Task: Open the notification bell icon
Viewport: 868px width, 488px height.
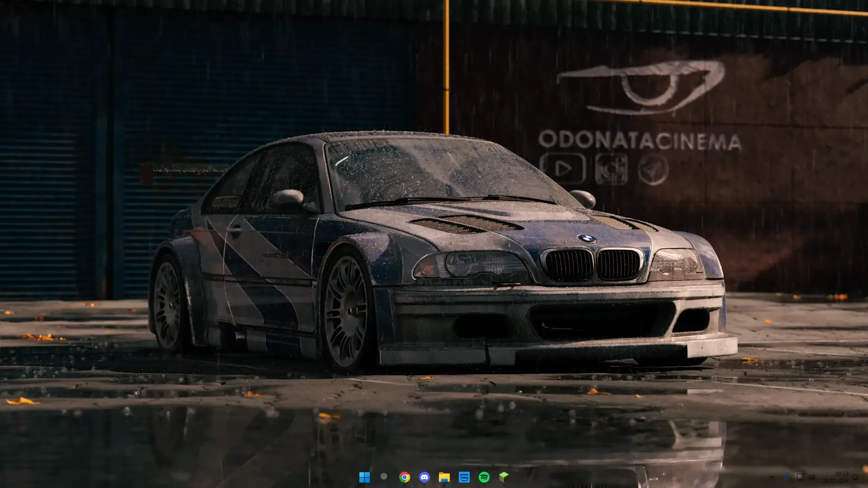Action: click(855, 477)
